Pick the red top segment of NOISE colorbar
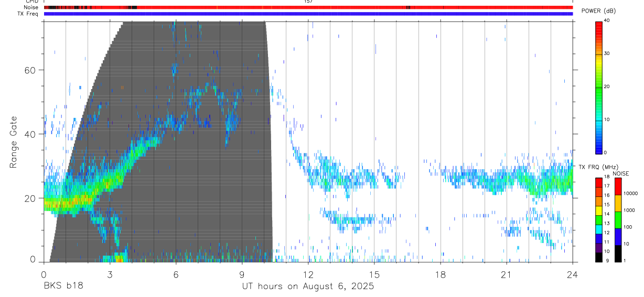 pos(618,186)
